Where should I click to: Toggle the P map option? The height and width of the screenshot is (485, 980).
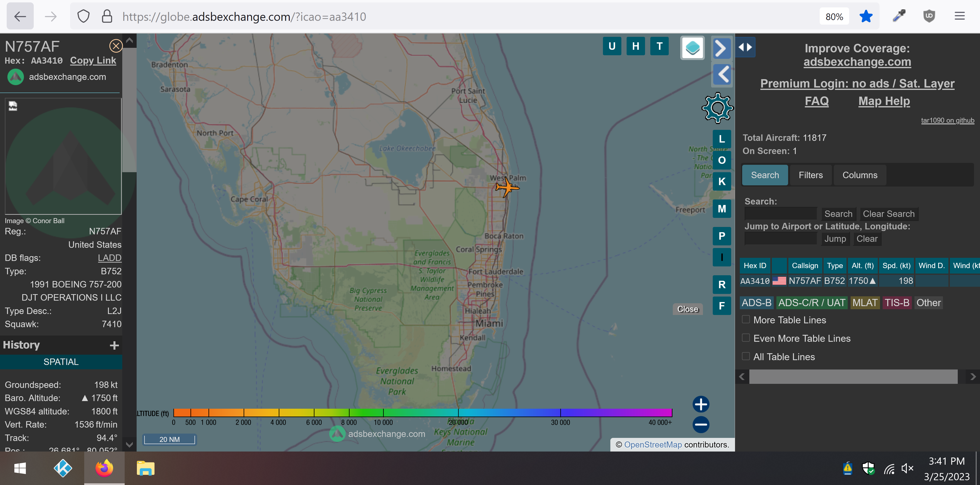pos(722,236)
